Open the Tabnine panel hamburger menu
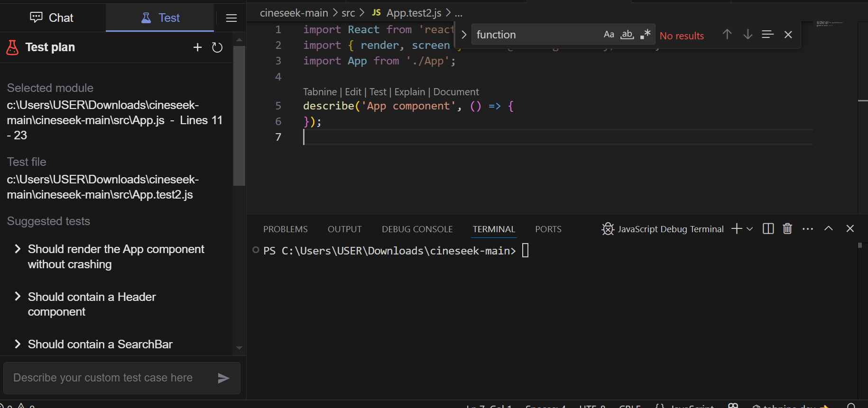868x408 pixels. pyautogui.click(x=231, y=18)
